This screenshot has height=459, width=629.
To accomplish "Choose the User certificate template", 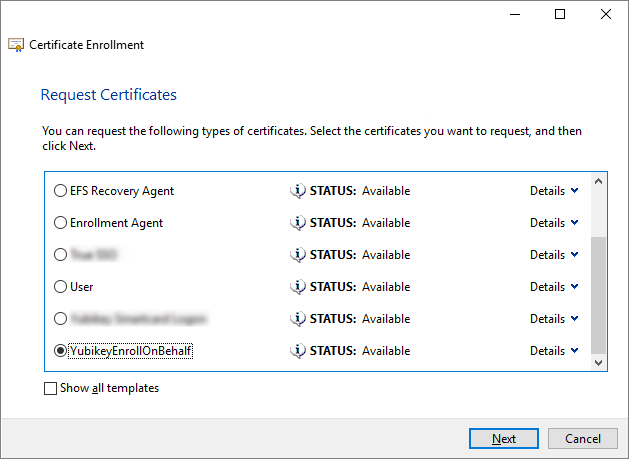I will (x=61, y=287).
